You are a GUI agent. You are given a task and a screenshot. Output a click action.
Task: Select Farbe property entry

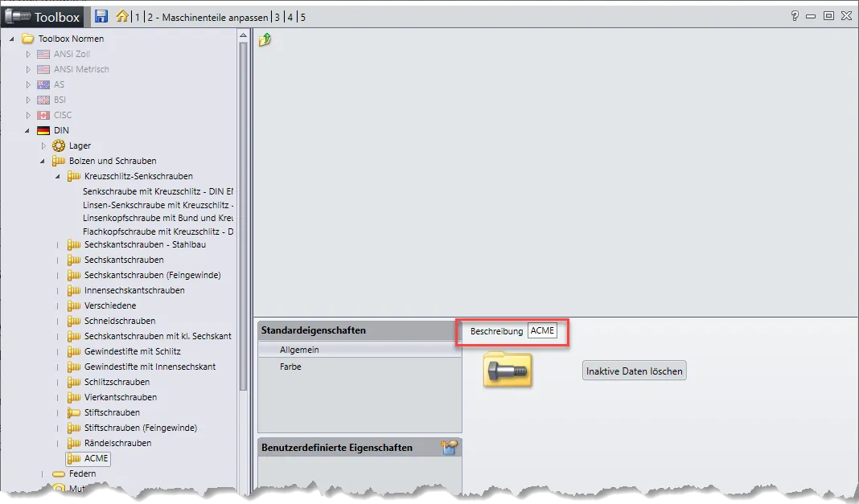290,367
